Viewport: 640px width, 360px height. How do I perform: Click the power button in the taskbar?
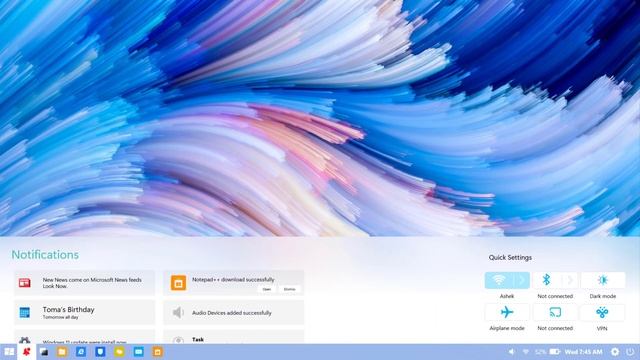point(630,351)
